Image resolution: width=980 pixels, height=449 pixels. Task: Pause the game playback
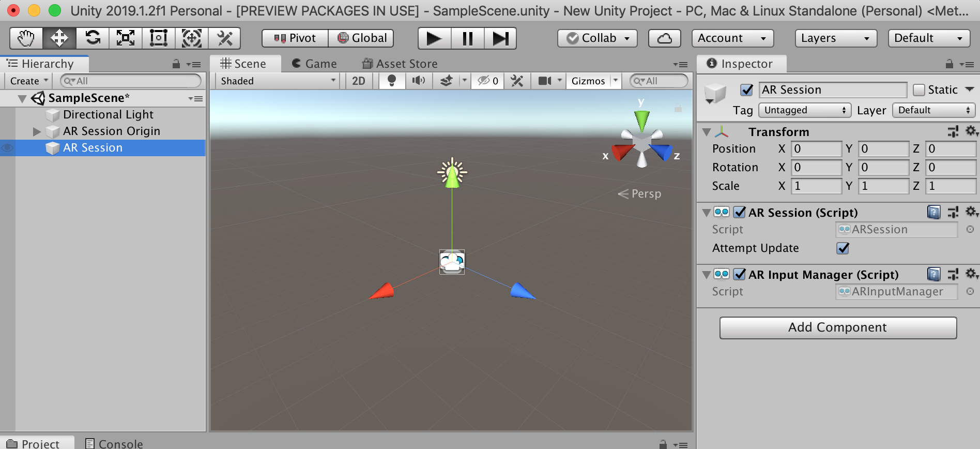click(x=468, y=38)
